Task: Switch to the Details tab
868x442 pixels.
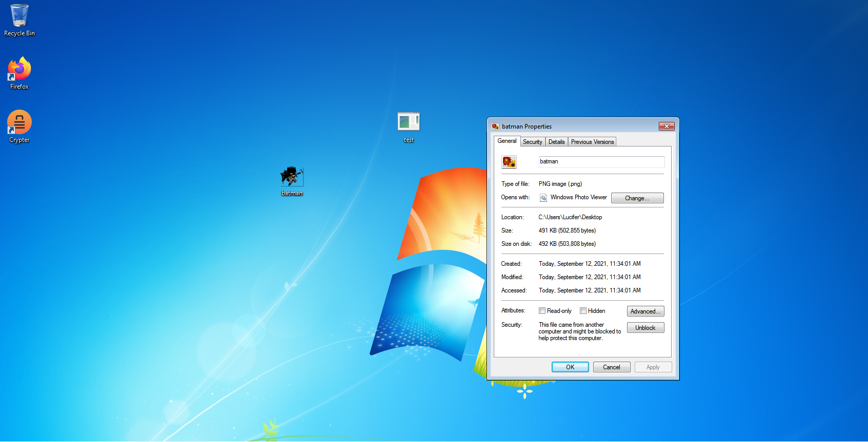Action: coord(556,142)
